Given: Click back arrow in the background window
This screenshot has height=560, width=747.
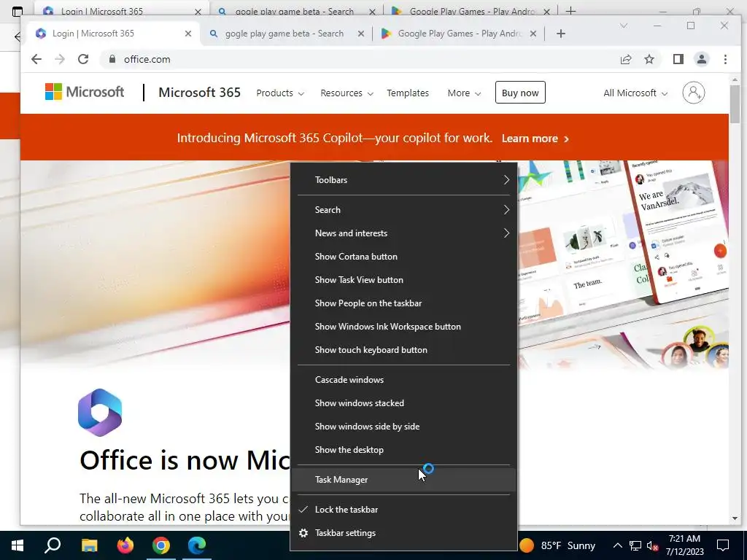Looking at the screenshot, I should click(x=17, y=36).
